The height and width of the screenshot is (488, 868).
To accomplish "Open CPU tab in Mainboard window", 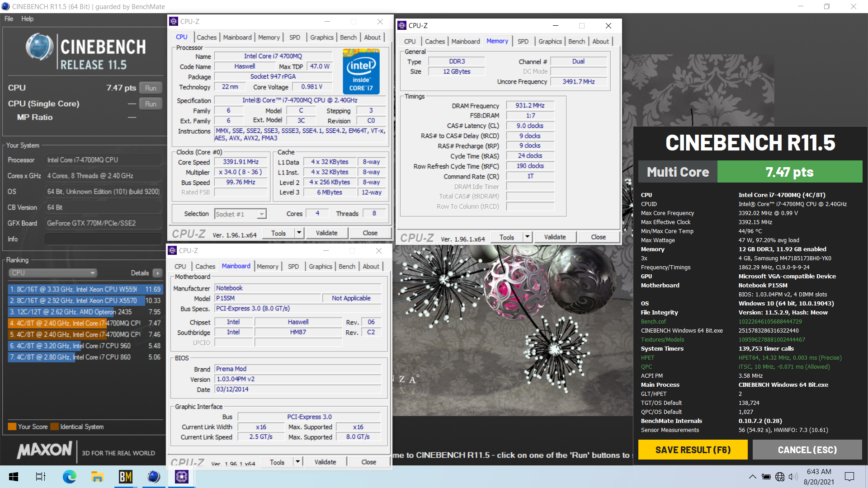I will (x=180, y=267).
